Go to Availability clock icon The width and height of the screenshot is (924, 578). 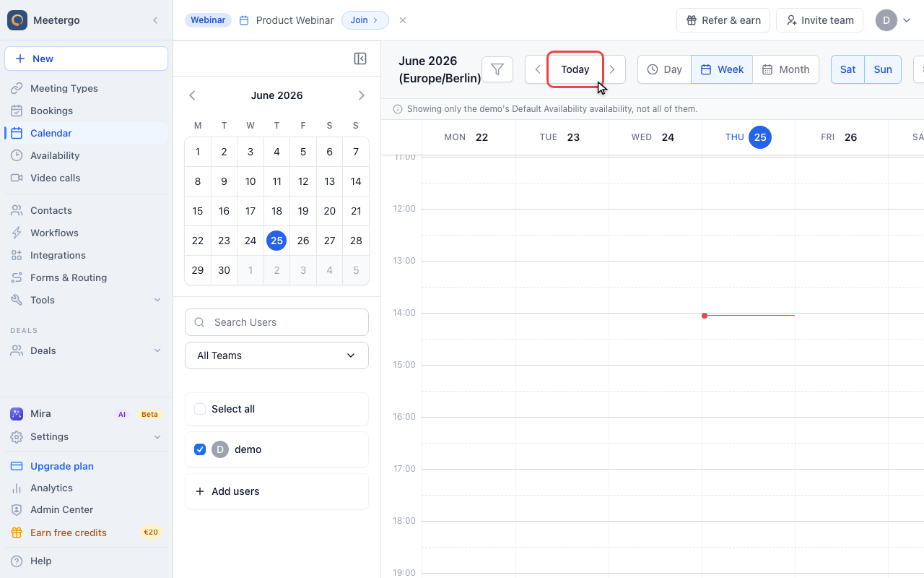click(17, 155)
